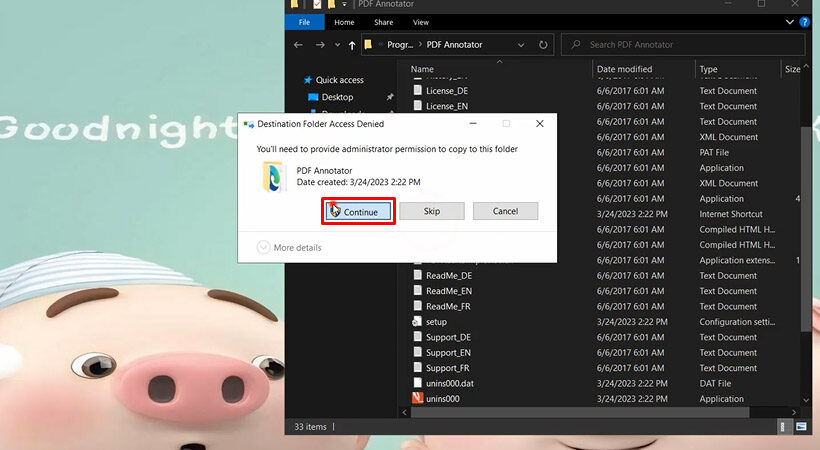Viewport: 820px width, 450px height.
Task: Expand the ribbon with the chevron
Action: click(791, 22)
